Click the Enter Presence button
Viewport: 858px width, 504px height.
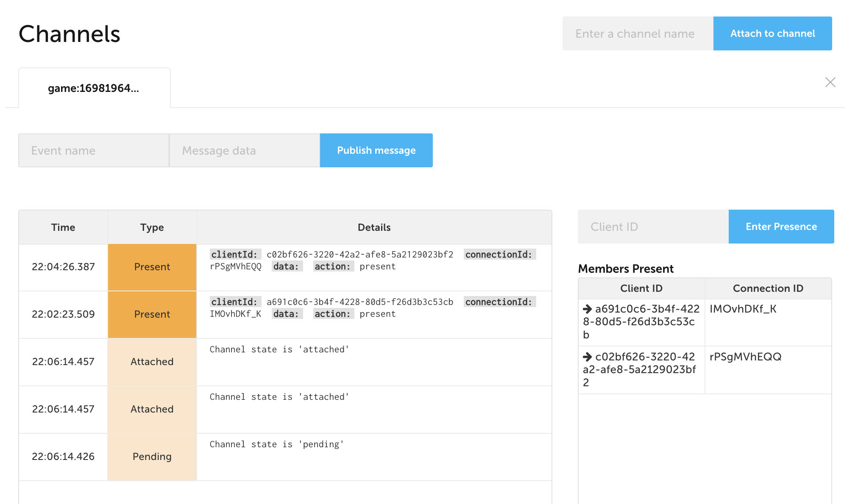(x=781, y=227)
